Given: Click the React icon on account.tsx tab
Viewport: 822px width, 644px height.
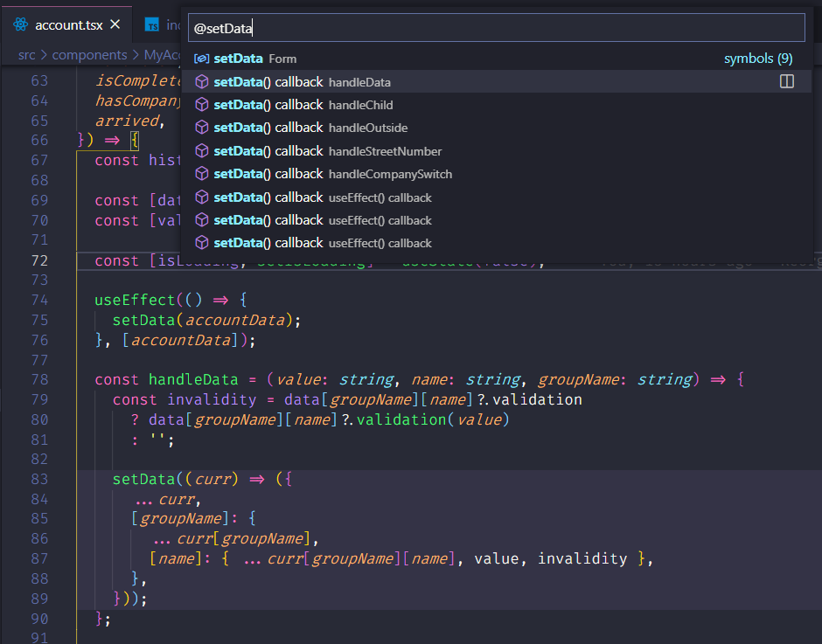Looking at the screenshot, I should click(19, 25).
